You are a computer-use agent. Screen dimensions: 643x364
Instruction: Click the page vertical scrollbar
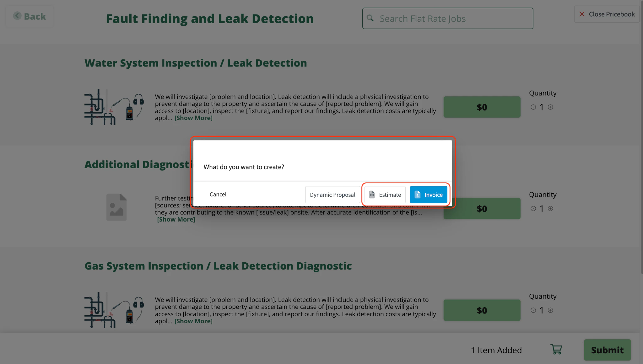pyautogui.click(x=641, y=138)
